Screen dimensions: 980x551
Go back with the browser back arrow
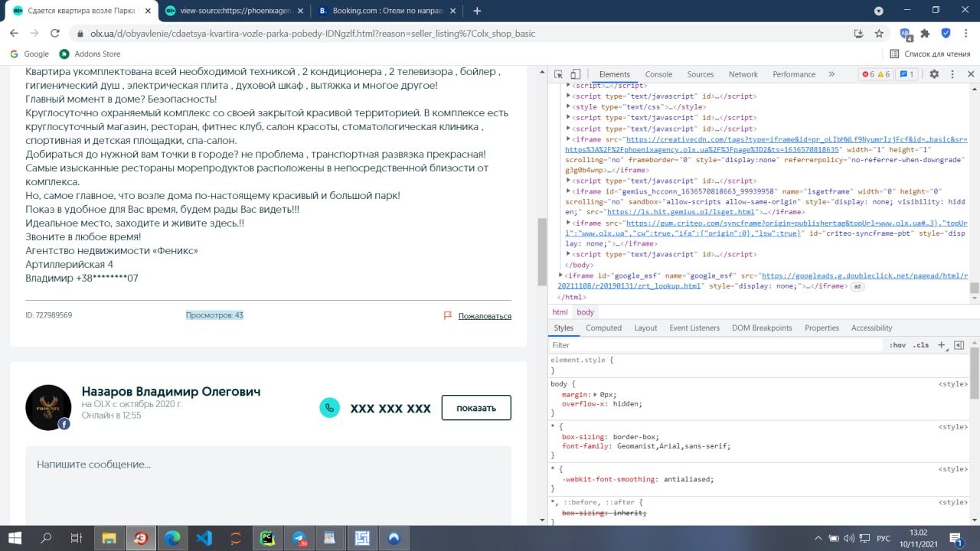(x=14, y=34)
